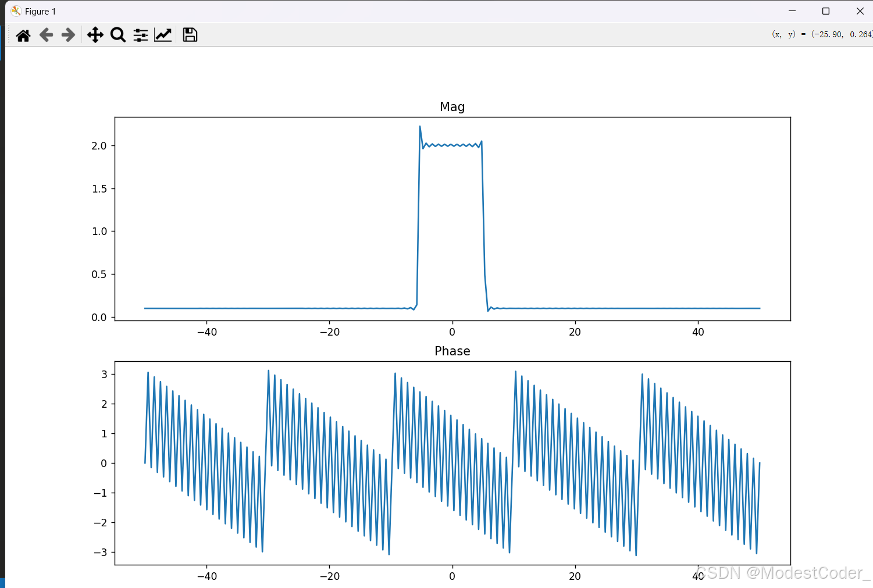873x588 pixels.
Task: Click y-axis label 2.0 on Mag plot
Action: (x=99, y=146)
